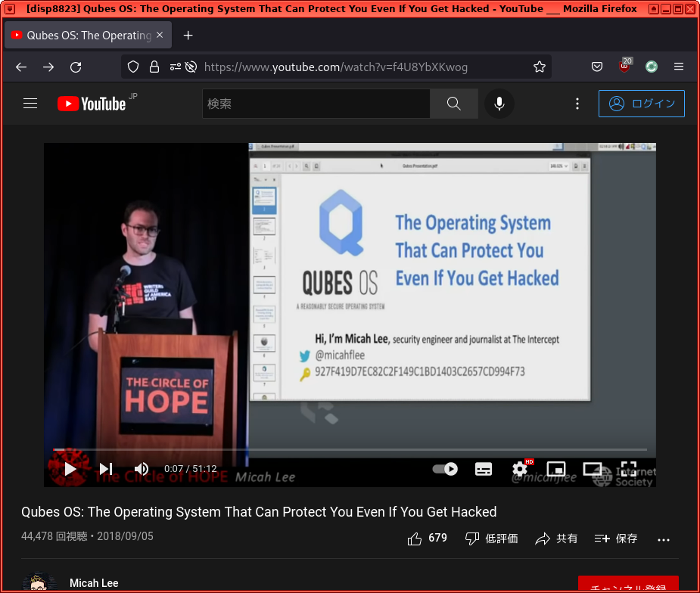
Task: Share the video (共有)
Action: point(556,539)
